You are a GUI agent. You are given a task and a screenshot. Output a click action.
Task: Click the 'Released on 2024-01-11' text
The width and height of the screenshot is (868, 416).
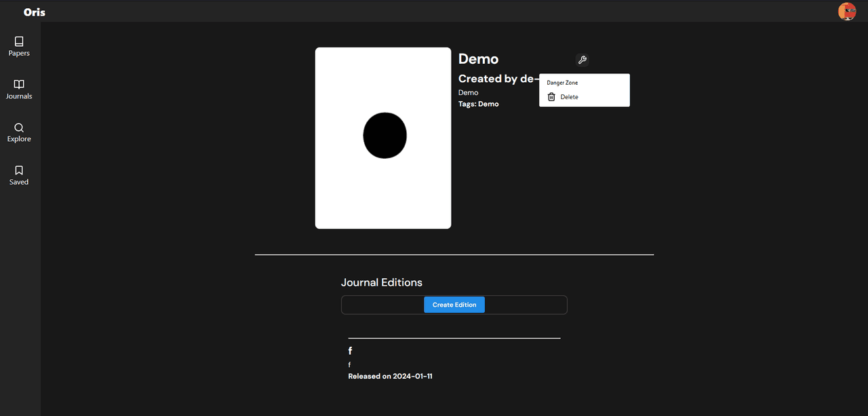pyautogui.click(x=390, y=376)
